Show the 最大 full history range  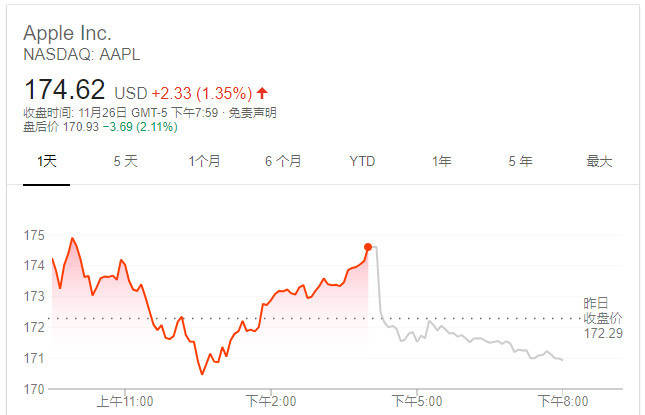click(599, 161)
